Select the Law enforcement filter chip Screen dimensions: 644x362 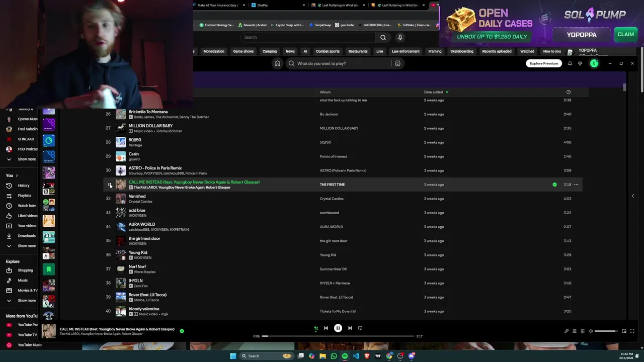pos(406,51)
